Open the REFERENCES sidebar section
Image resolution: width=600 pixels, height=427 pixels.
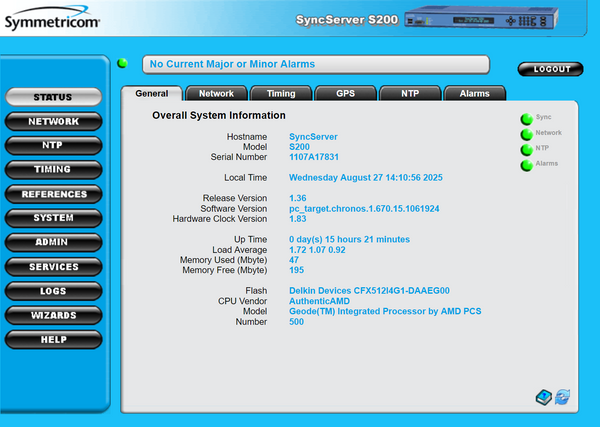pos(53,194)
